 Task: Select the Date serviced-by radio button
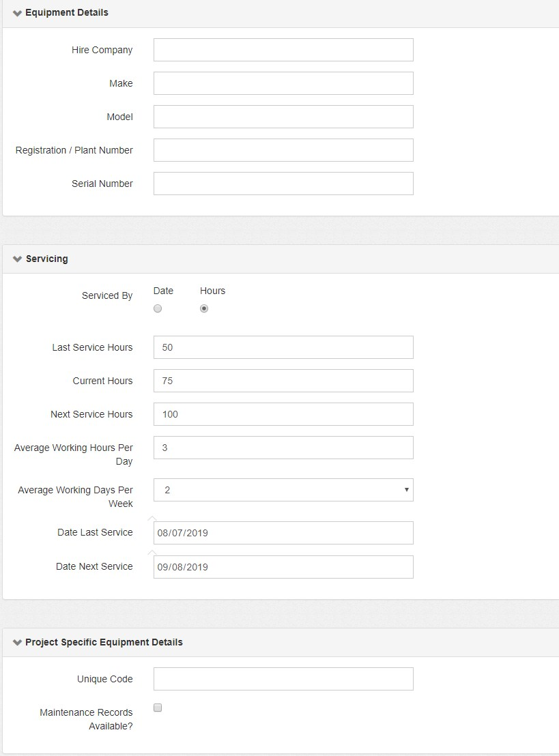[158, 308]
